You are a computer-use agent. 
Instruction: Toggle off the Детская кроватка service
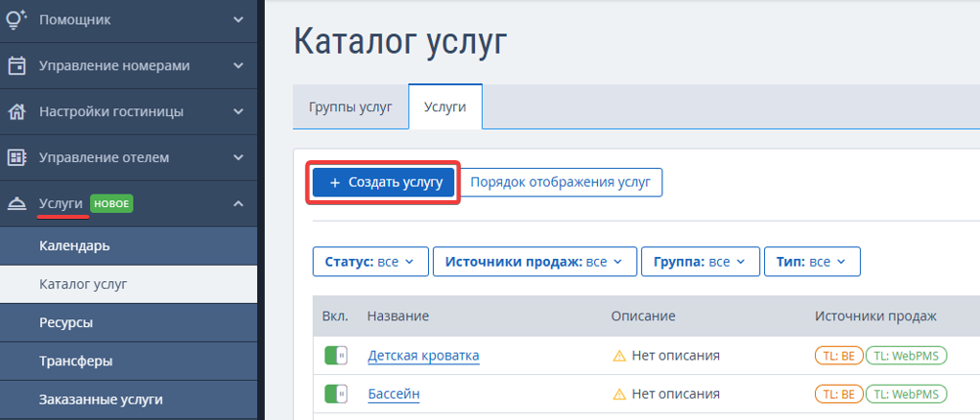tap(336, 356)
